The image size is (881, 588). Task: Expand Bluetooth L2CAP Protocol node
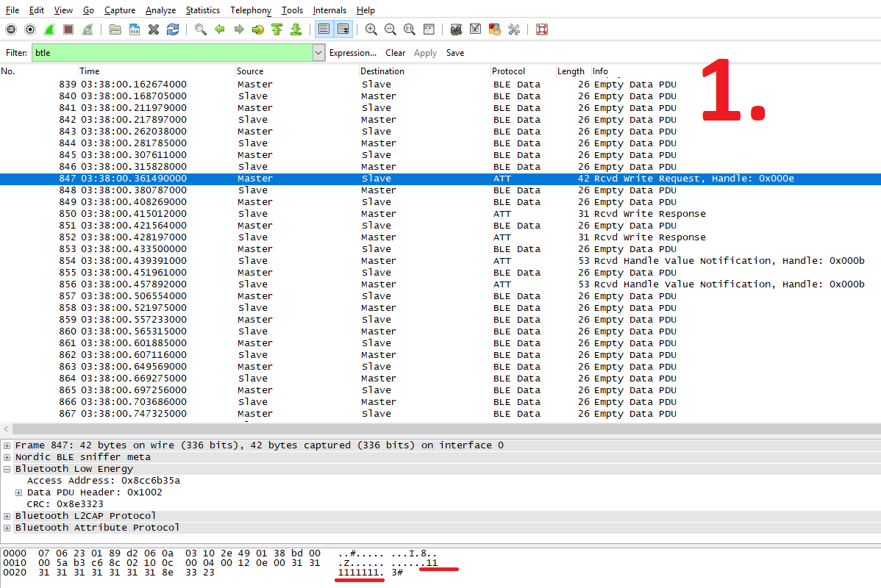point(7,516)
